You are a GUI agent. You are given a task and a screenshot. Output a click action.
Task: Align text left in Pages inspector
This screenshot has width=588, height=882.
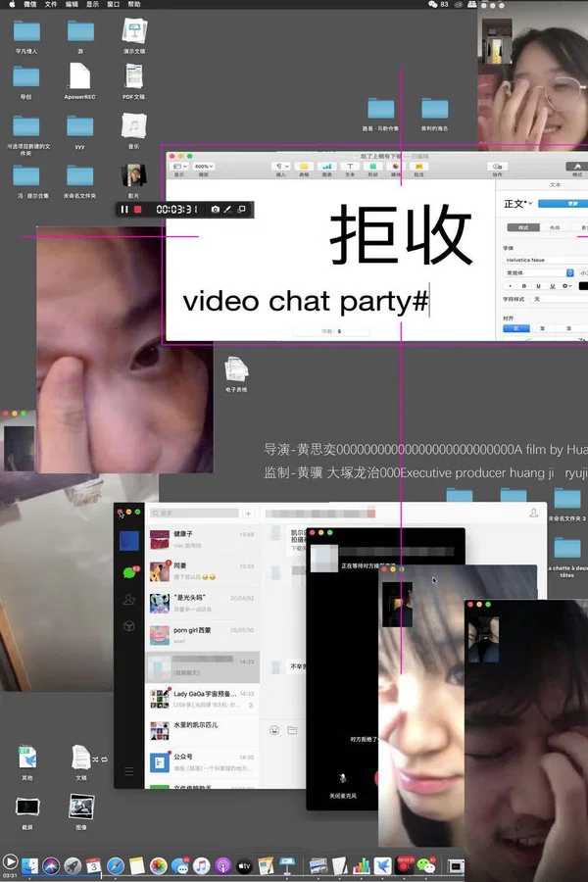click(x=516, y=328)
